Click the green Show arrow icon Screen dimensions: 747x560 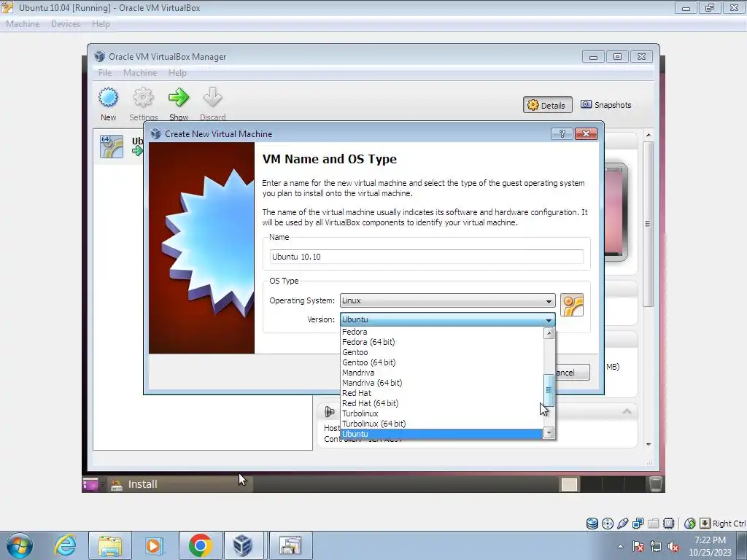coord(179,98)
